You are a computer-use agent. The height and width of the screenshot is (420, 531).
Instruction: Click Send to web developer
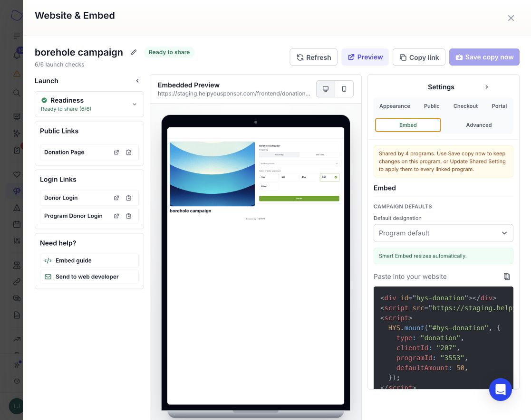pyautogui.click(x=89, y=277)
